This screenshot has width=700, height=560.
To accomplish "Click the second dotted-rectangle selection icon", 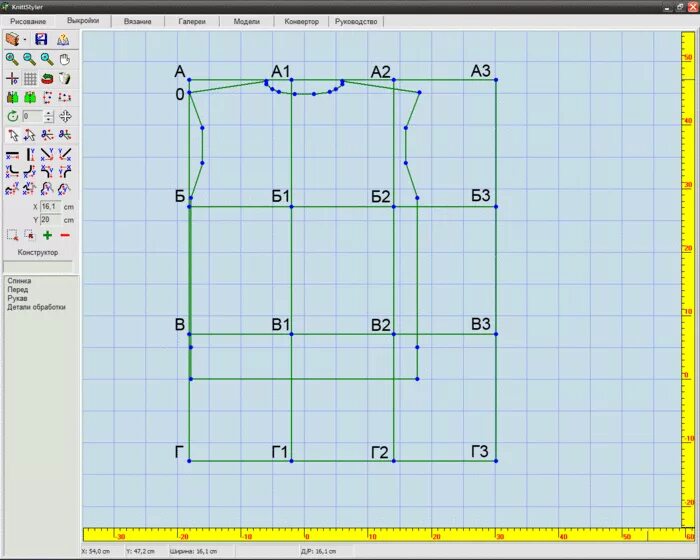I will [x=29, y=235].
